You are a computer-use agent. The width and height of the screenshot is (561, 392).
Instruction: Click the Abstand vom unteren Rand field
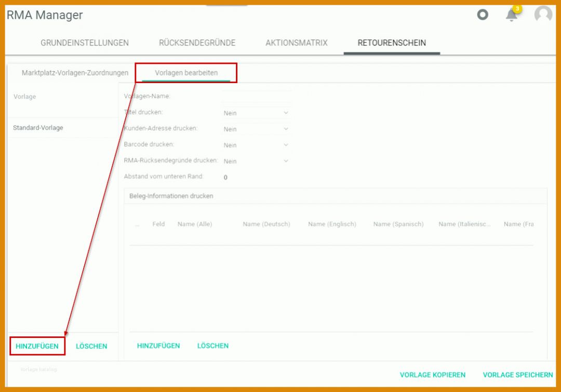[x=256, y=177]
